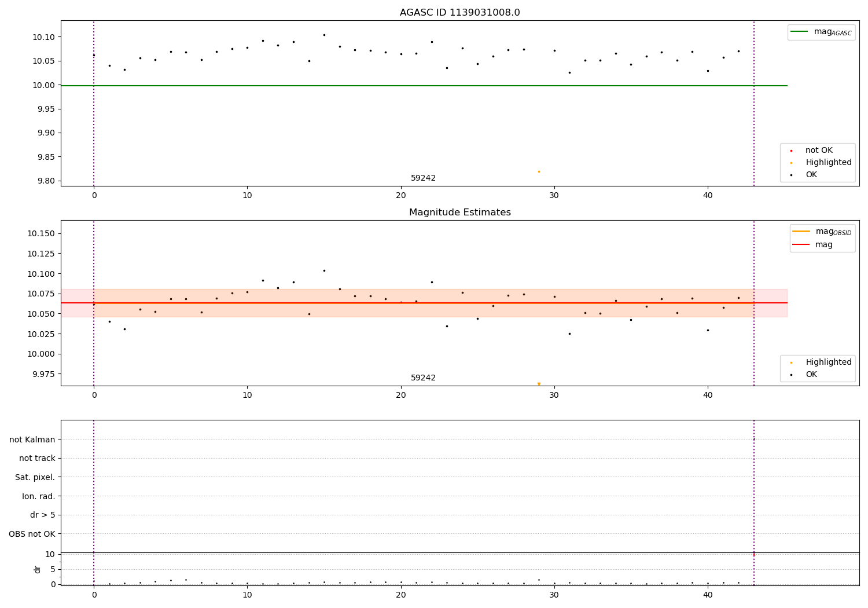This screenshot has height=608, width=868.
Task: Select the mag OBSID legend entry
Action: (822, 232)
